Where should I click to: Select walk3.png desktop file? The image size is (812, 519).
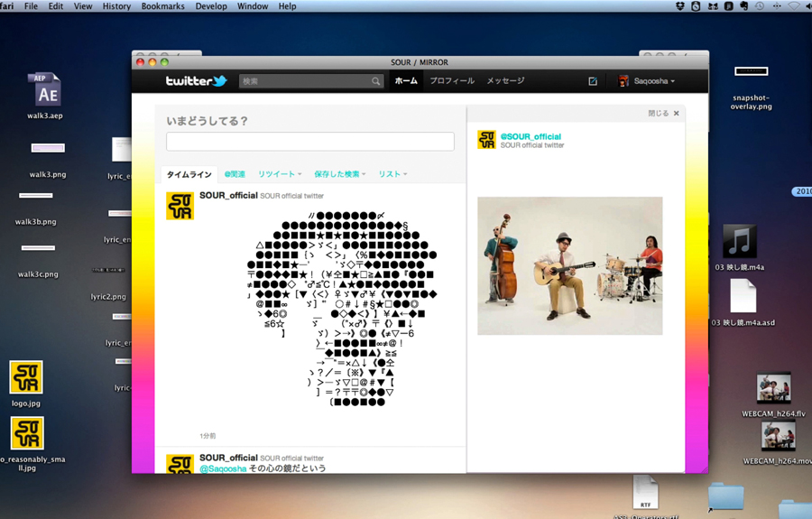(48, 160)
